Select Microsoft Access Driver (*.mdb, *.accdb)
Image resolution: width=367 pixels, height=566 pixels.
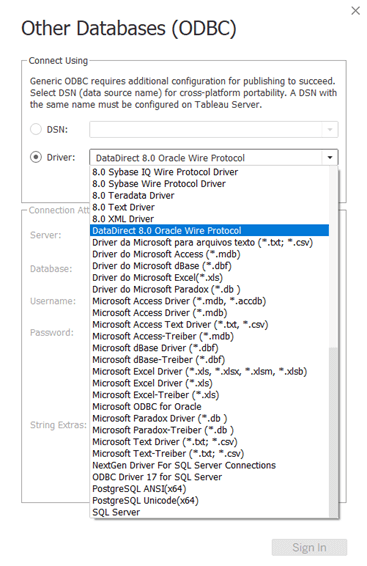click(x=209, y=301)
